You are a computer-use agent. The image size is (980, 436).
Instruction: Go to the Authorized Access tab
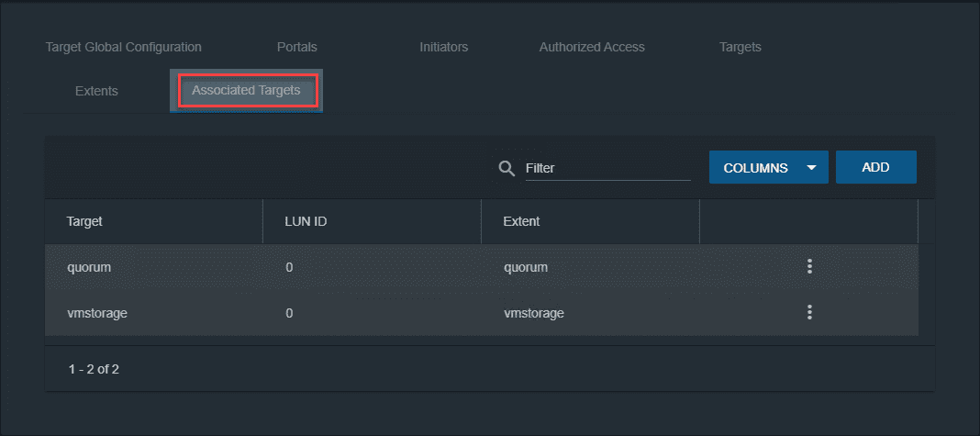click(x=592, y=47)
